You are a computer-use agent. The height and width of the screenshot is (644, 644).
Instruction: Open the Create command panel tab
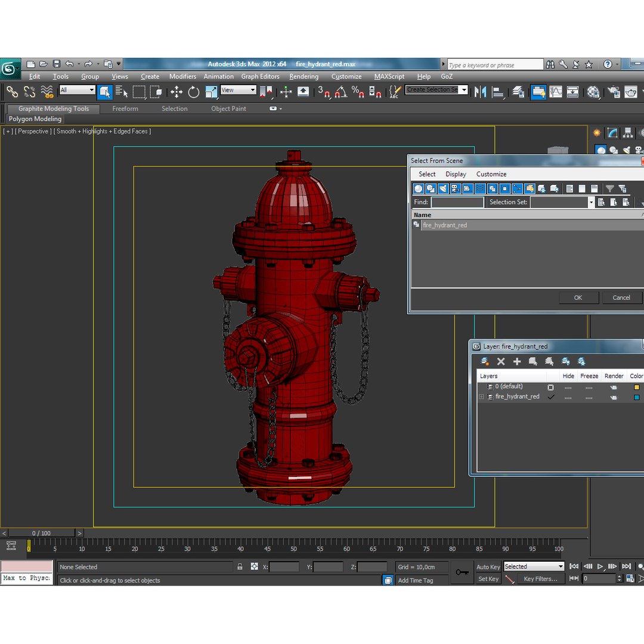596,132
